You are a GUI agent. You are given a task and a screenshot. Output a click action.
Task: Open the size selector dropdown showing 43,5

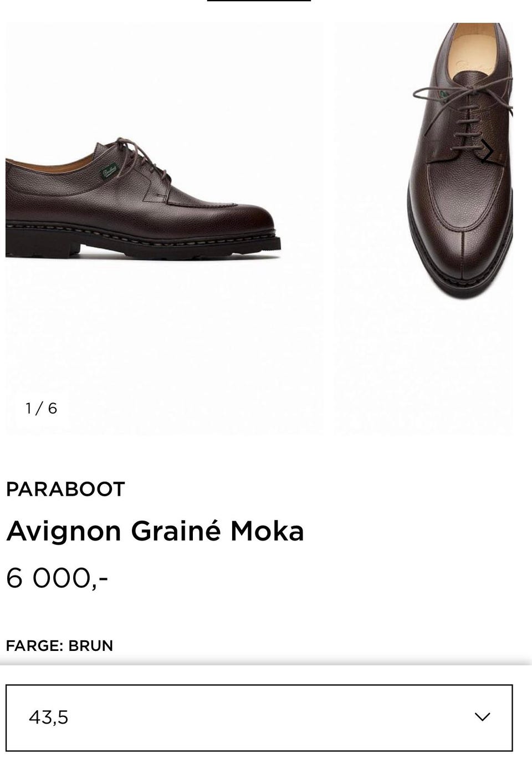(x=259, y=717)
